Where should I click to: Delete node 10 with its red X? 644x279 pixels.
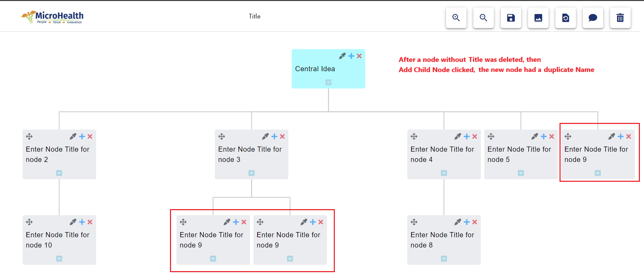(90, 222)
